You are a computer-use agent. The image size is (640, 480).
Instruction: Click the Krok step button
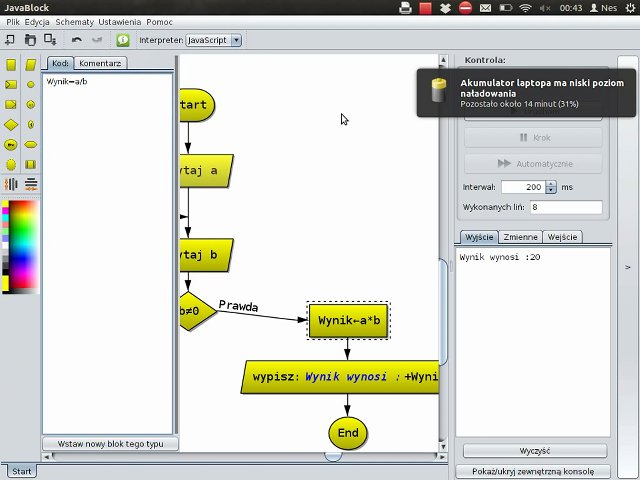pos(533,138)
